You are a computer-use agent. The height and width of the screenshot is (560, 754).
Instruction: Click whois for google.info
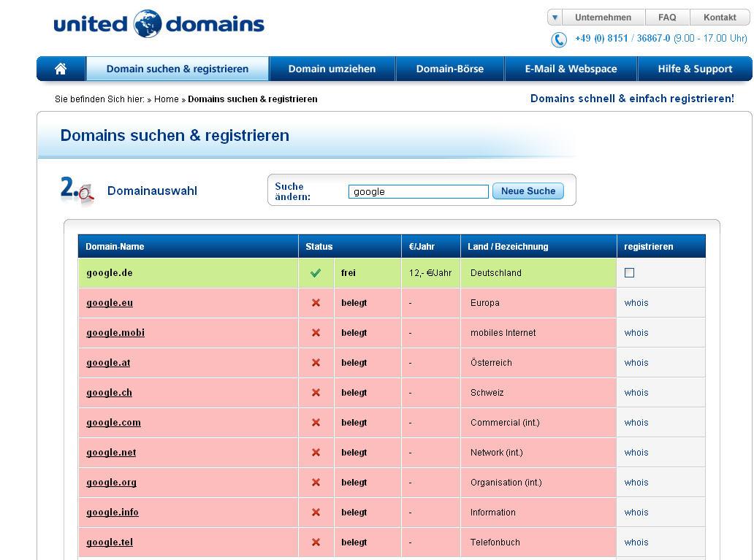pyautogui.click(x=636, y=513)
